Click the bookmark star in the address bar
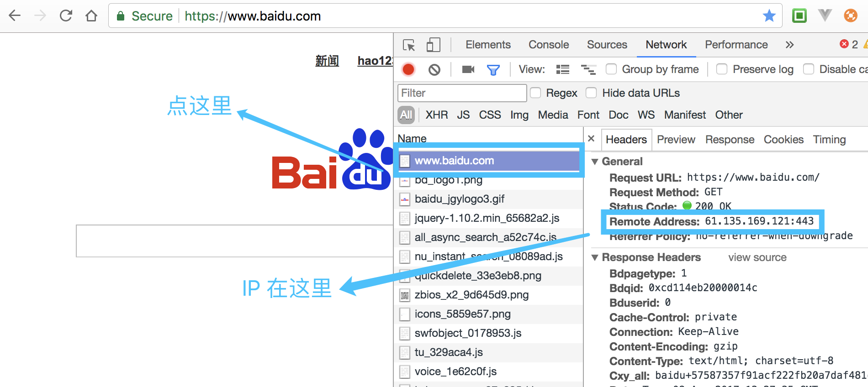Image resolution: width=868 pixels, height=387 pixels. [x=769, y=16]
